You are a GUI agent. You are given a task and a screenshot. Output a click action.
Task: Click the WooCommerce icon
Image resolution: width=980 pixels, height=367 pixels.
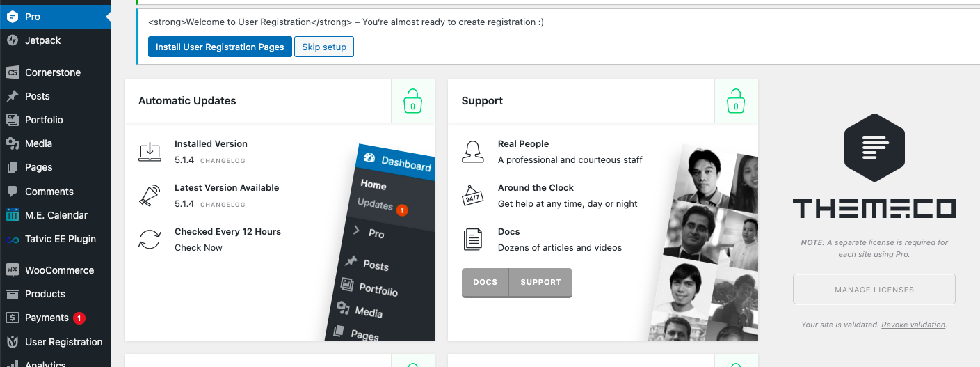click(x=12, y=270)
